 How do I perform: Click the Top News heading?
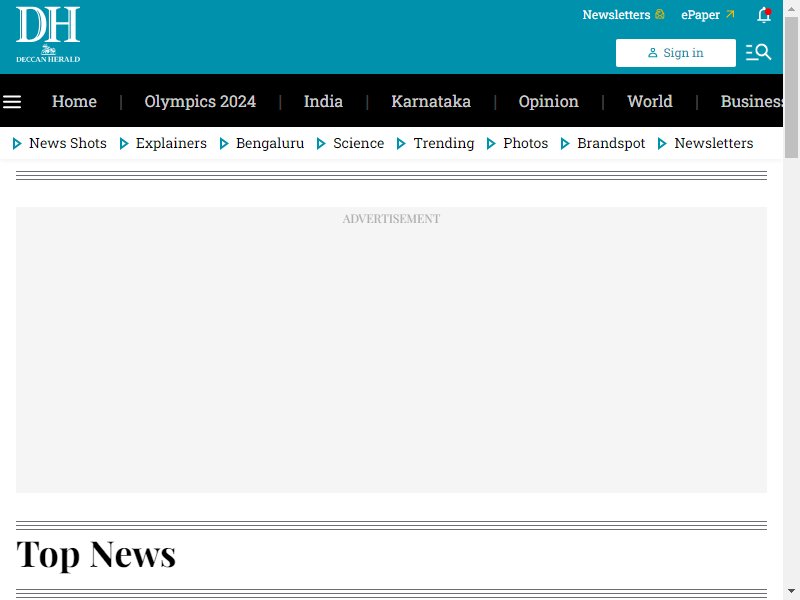click(96, 555)
